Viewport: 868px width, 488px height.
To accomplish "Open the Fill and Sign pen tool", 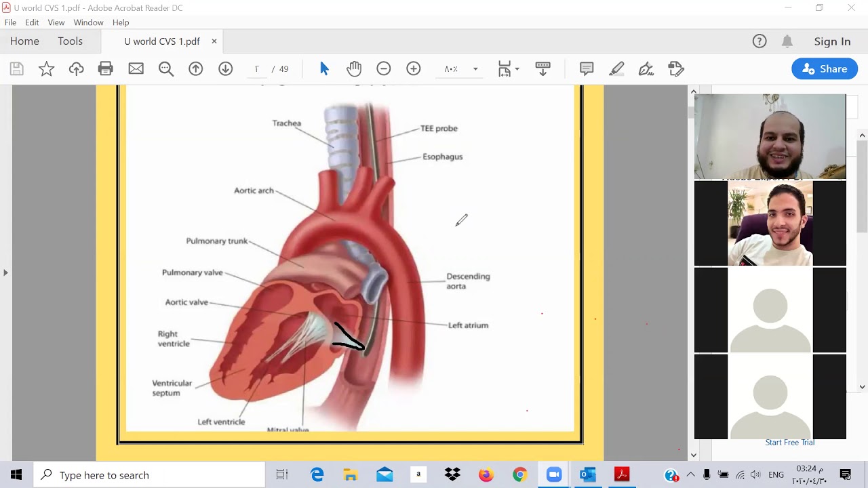I will [646, 68].
